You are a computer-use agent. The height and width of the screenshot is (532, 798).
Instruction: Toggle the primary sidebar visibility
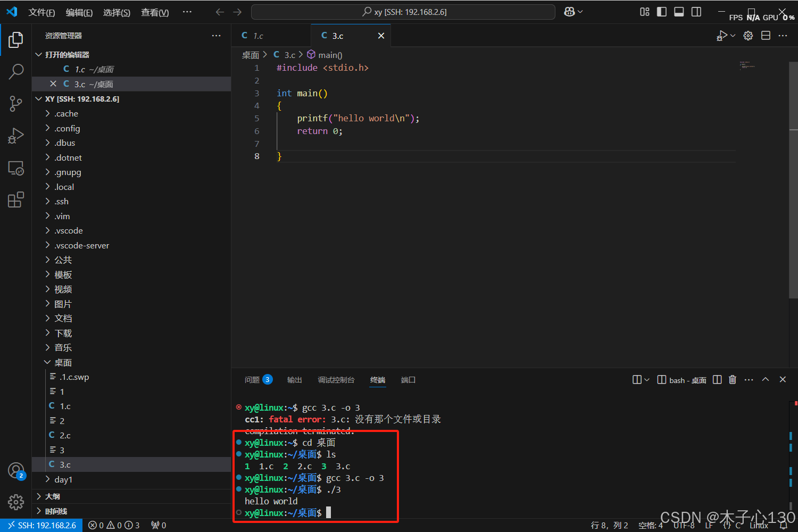(661, 12)
